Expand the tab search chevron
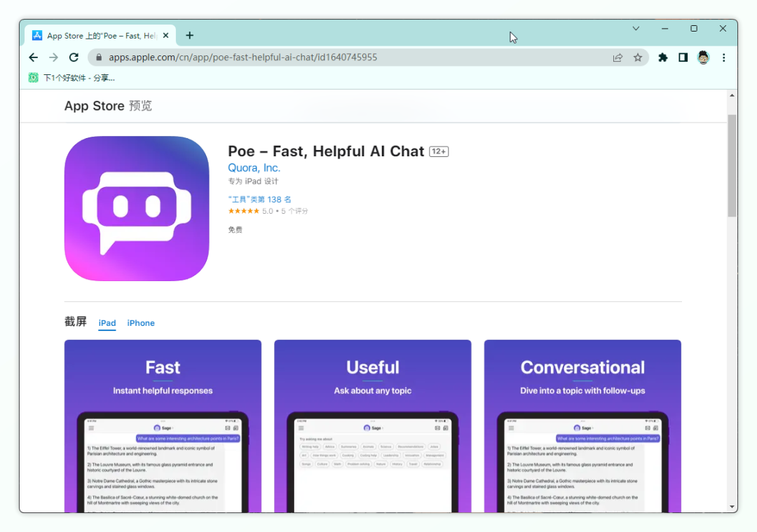The height and width of the screenshot is (532, 757). (636, 29)
